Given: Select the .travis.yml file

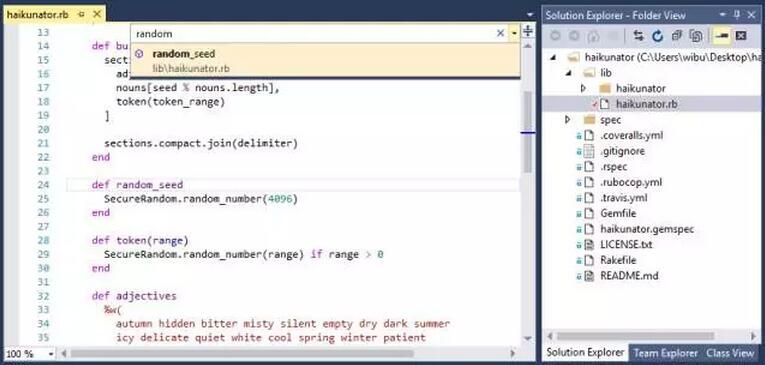Looking at the screenshot, I should point(624,198).
